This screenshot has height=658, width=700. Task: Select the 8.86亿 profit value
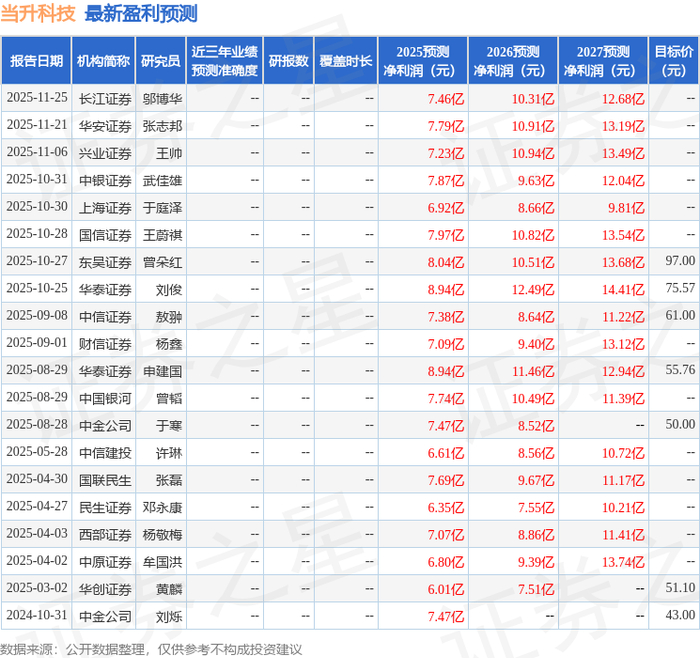(x=536, y=534)
